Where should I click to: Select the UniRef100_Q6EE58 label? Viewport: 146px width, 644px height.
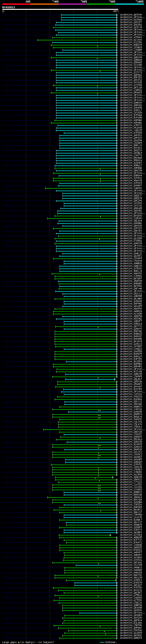[131, 316]
